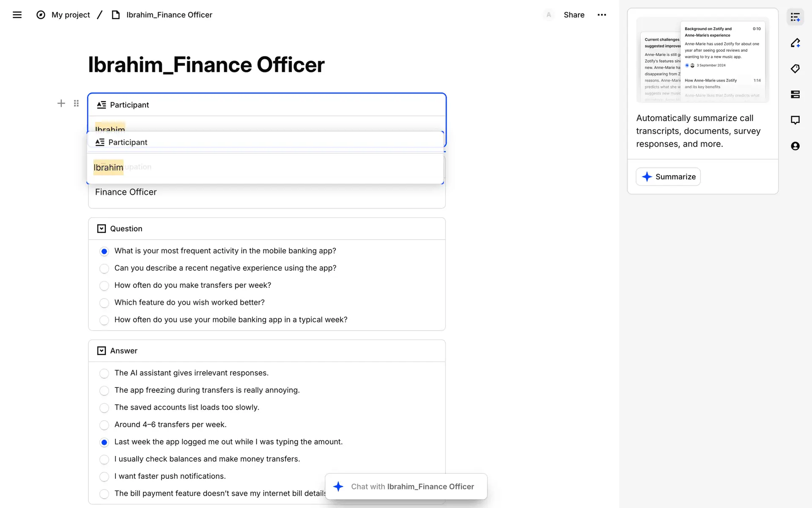Viewport: 812px width, 508px height.
Task: Click the Share button
Action: click(574, 15)
